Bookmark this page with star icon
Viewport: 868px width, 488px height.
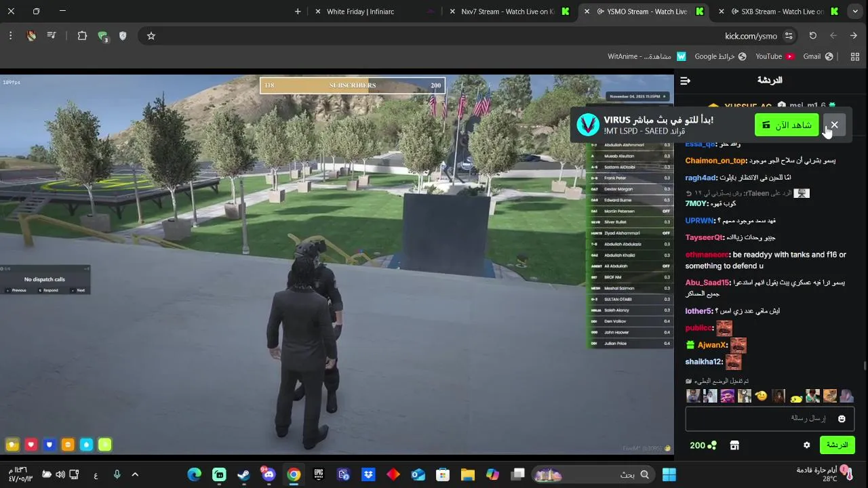coord(151,36)
